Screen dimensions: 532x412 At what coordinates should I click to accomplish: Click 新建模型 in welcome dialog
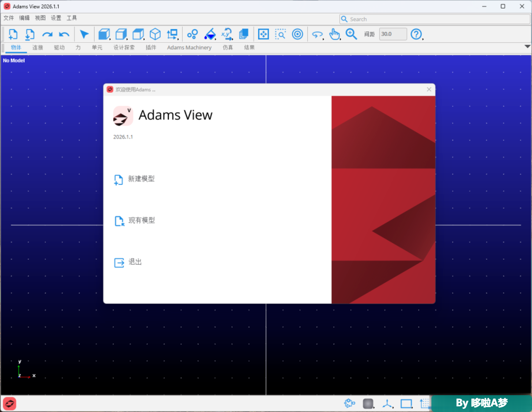[134, 179]
